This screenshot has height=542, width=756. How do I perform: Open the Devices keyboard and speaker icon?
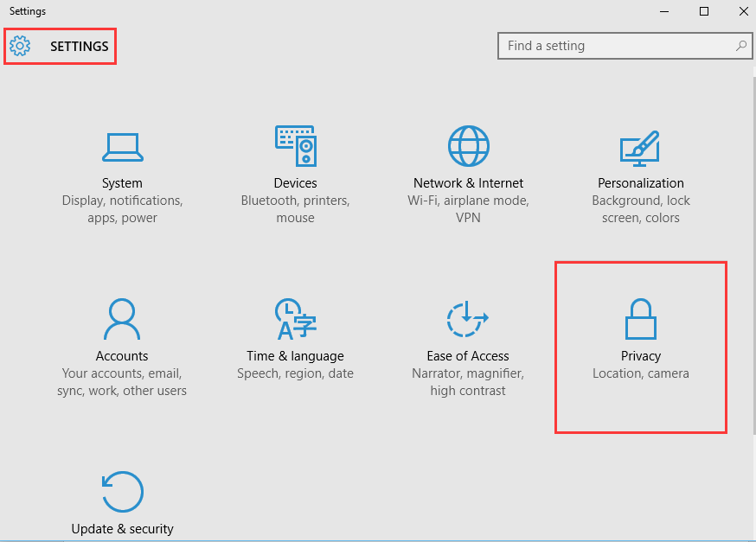[x=296, y=146]
